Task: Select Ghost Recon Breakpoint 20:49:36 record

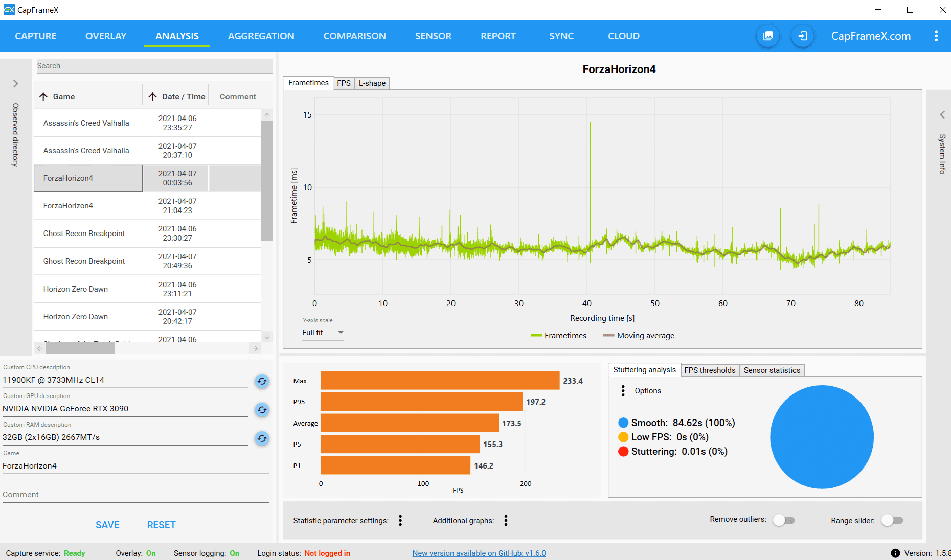Action: point(147,261)
